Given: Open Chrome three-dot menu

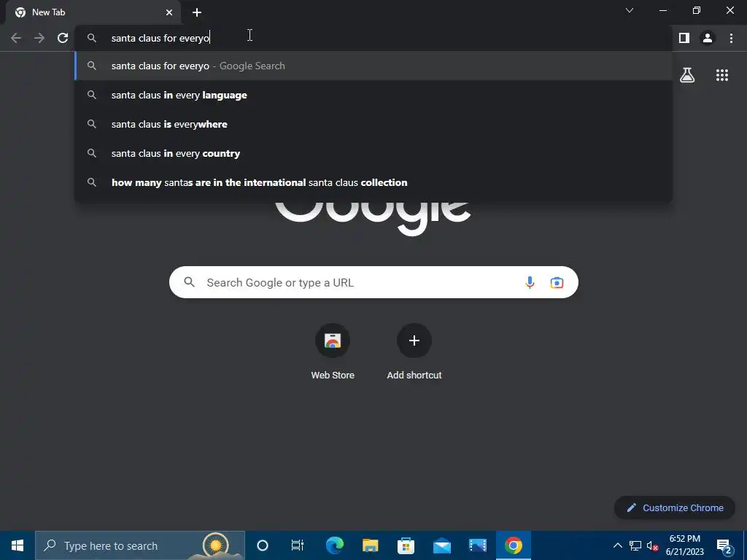Looking at the screenshot, I should [731, 38].
